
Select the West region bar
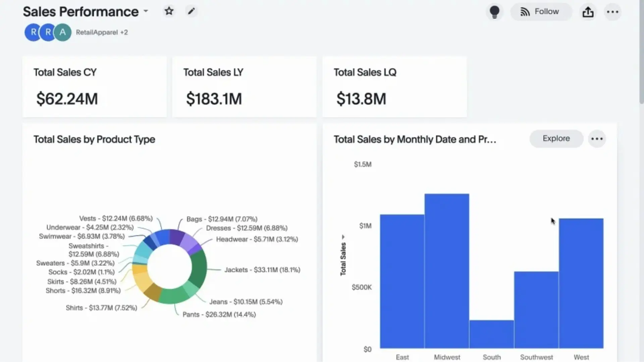pyautogui.click(x=581, y=283)
